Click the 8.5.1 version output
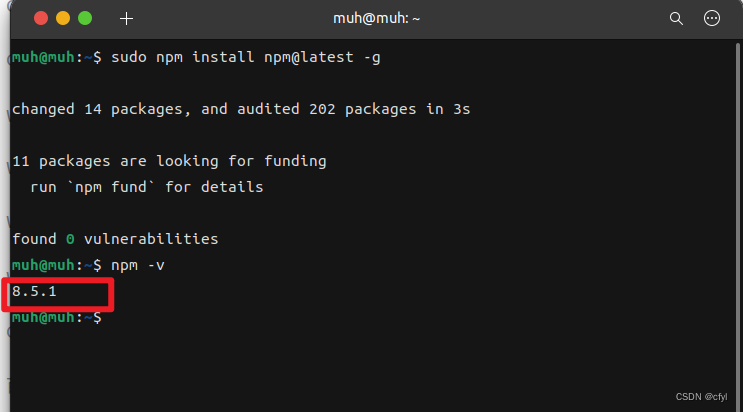 [34, 291]
